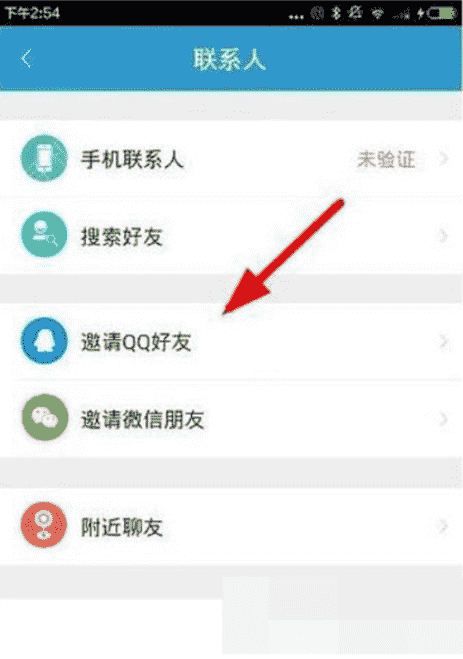Tap the QQ penguin icon
The height and width of the screenshot is (659, 463).
pyautogui.click(x=44, y=341)
